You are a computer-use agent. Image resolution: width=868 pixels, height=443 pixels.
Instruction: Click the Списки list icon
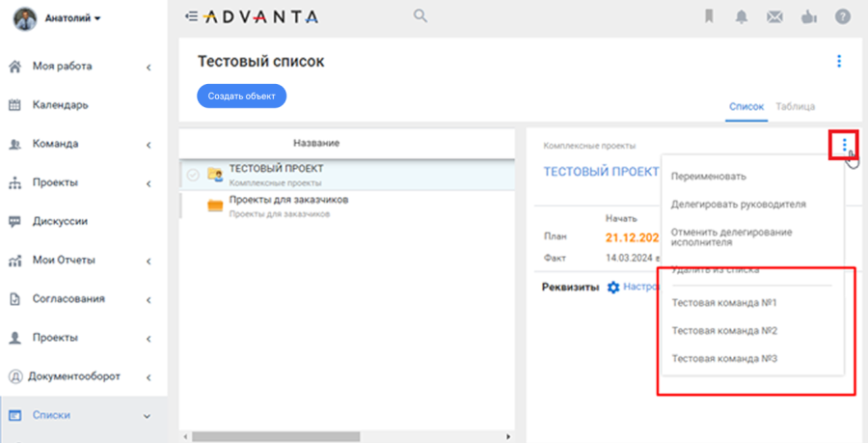(15, 415)
